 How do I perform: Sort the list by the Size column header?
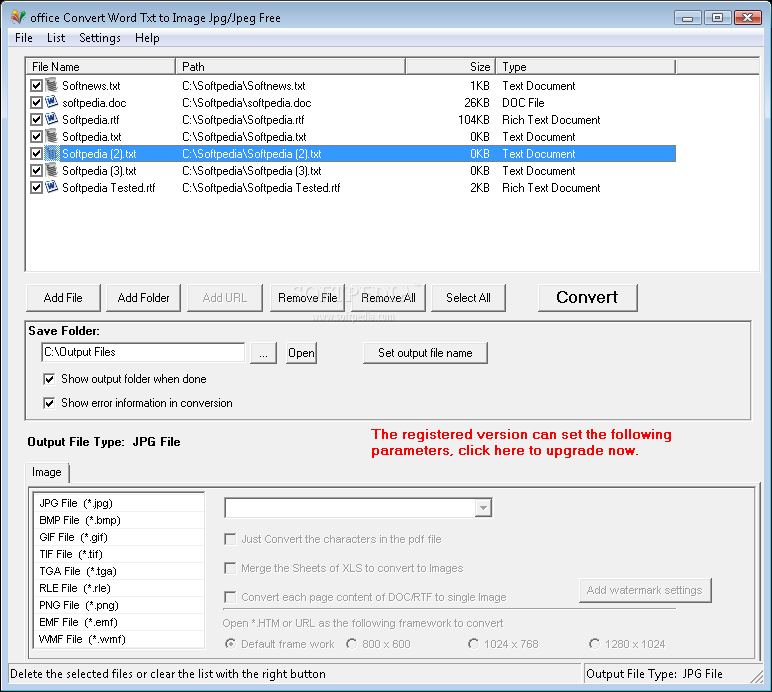(450, 66)
